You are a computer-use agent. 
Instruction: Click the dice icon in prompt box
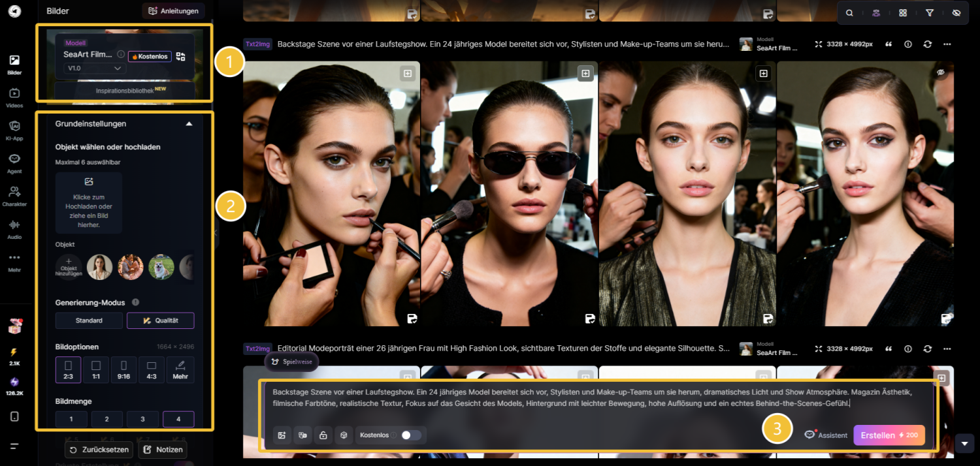(x=343, y=435)
